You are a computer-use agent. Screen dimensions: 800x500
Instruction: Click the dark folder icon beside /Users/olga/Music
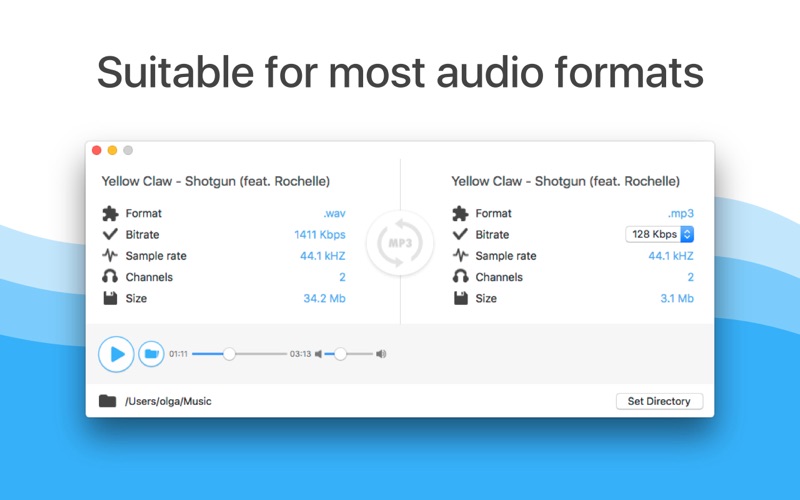pos(108,401)
